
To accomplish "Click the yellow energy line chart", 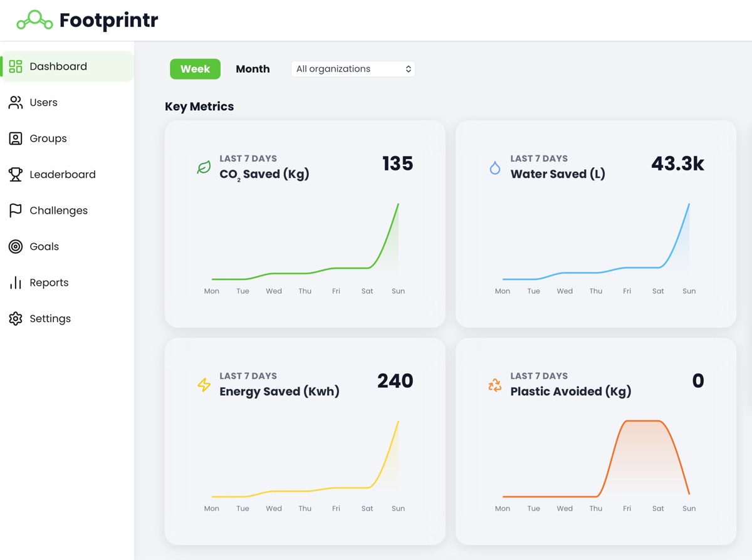I will [x=305, y=459].
